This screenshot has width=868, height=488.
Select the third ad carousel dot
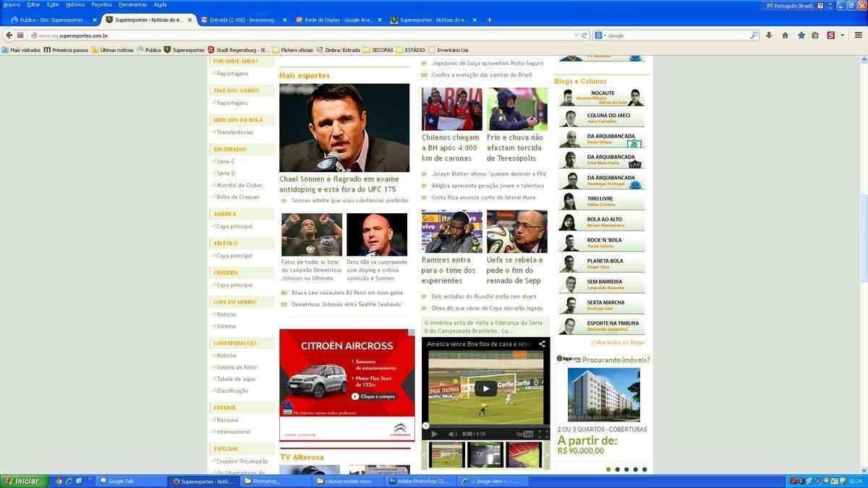tap(626, 469)
